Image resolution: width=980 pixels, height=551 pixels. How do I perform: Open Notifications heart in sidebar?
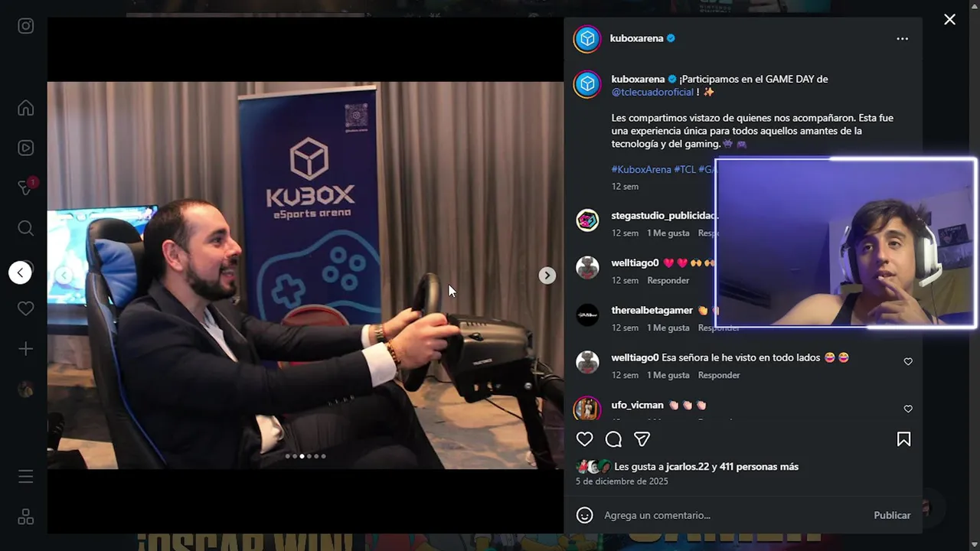tap(26, 308)
